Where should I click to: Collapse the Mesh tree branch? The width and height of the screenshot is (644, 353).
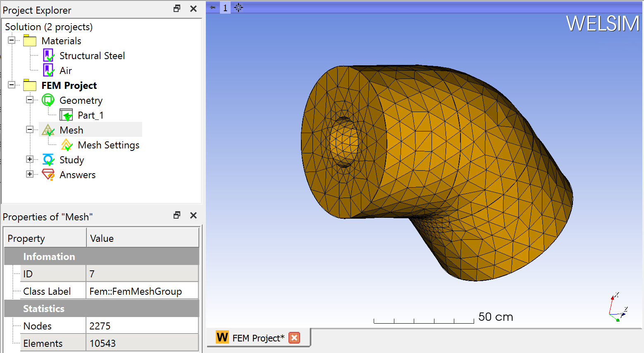coord(30,129)
